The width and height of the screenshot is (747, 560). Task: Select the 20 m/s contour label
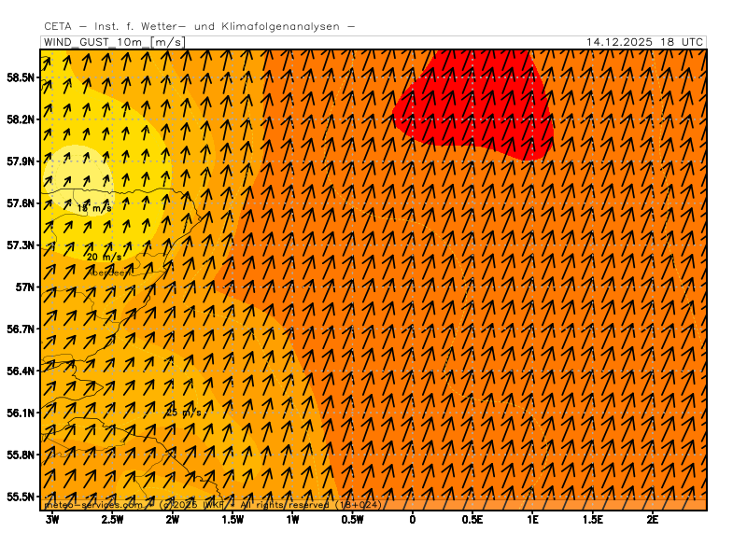pyautogui.click(x=104, y=257)
